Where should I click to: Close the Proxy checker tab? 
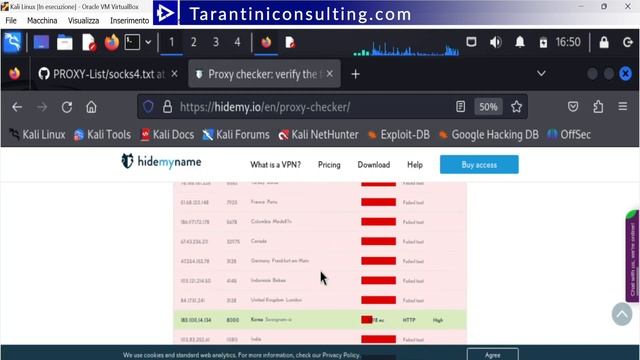click(330, 74)
